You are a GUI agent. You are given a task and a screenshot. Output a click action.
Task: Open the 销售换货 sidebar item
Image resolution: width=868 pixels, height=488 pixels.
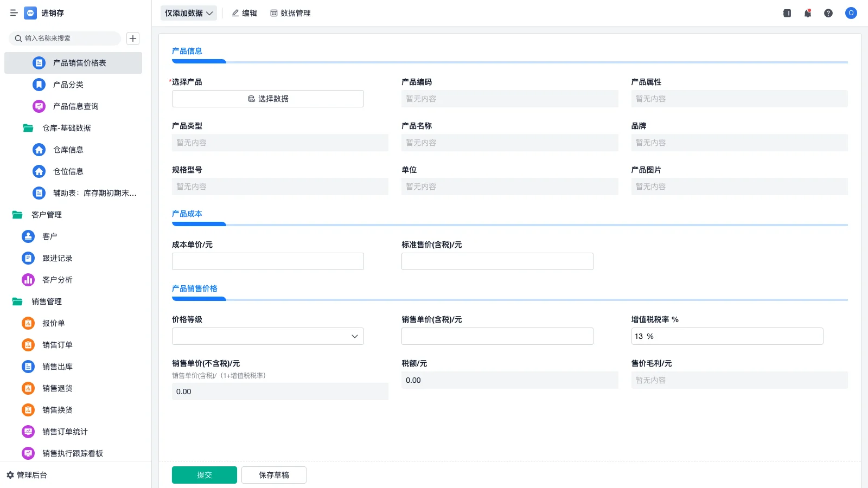[73, 410]
